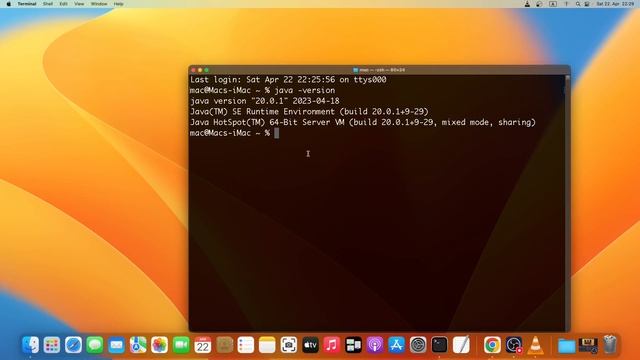Open Reminders in the Dock
This screenshot has height=360, width=640.
(x=246, y=345)
